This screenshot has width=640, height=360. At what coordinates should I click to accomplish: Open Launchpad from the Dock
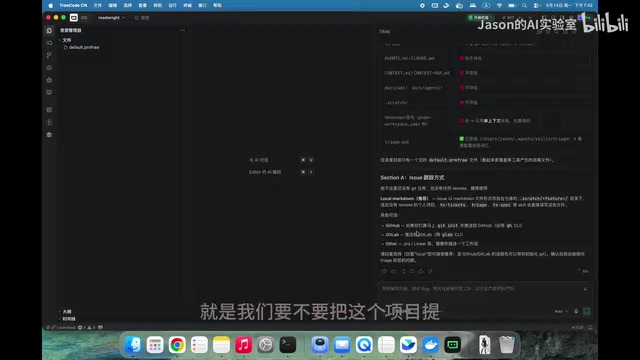(155, 345)
